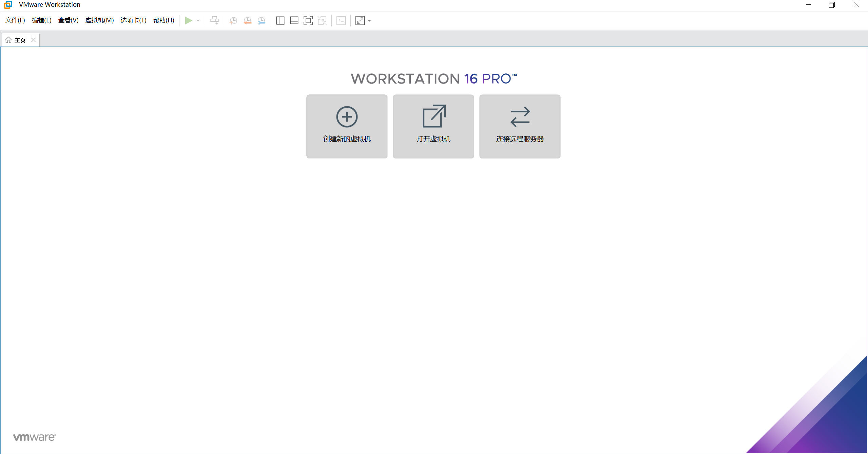Click 打开虚拟机 tile
Screen dimensions: 868x454
point(433,126)
